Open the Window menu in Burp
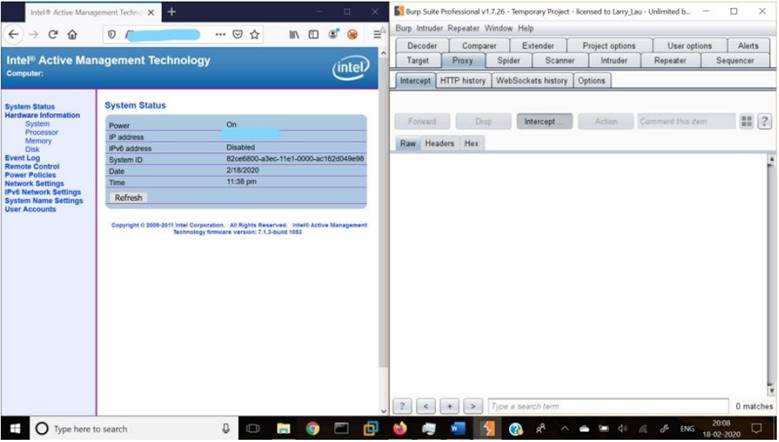This screenshot has height=442, width=779. (x=498, y=28)
